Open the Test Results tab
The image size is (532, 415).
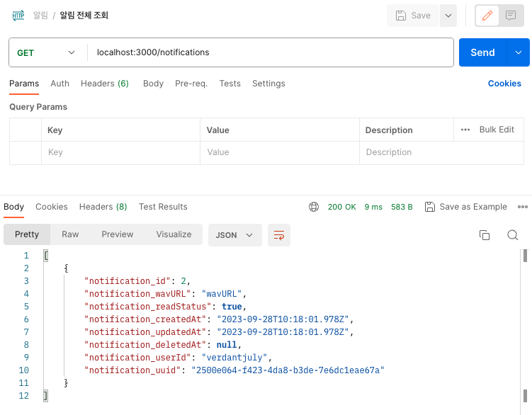tap(163, 207)
